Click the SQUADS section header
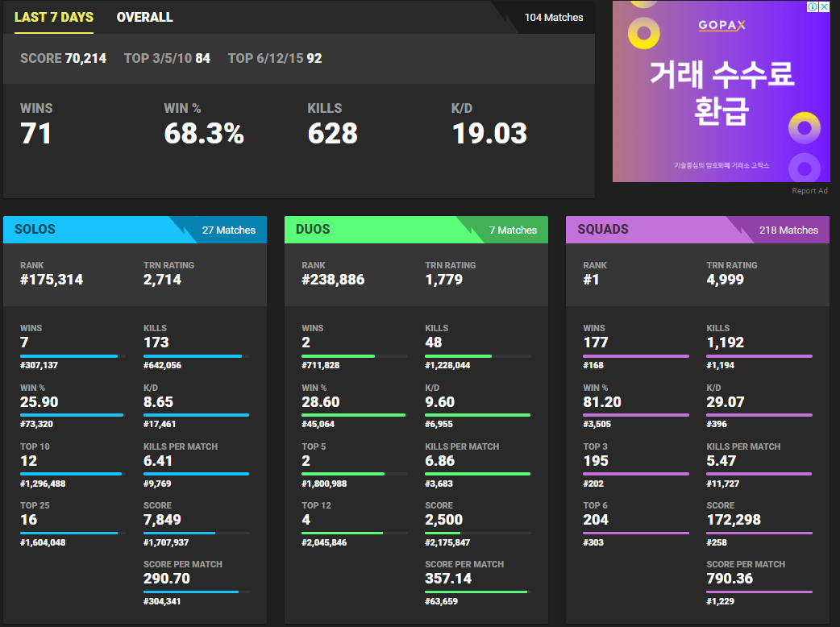Viewport: 840px width, 627px height. [x=603, y=229]
